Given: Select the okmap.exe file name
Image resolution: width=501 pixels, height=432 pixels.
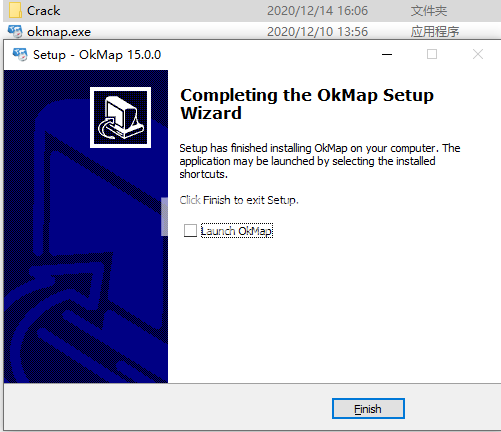Looking at the screenshot, I should 59,32.
